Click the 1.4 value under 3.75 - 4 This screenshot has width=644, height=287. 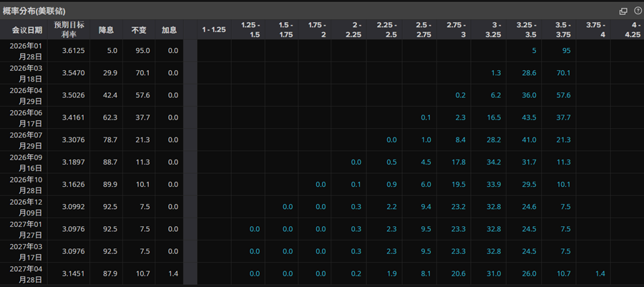point(600,273)
